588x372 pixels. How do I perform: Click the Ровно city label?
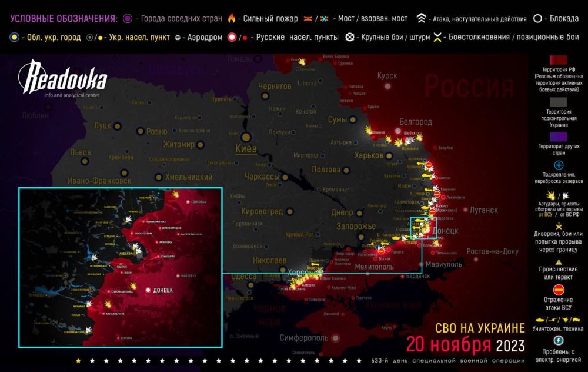click(157, 131)
